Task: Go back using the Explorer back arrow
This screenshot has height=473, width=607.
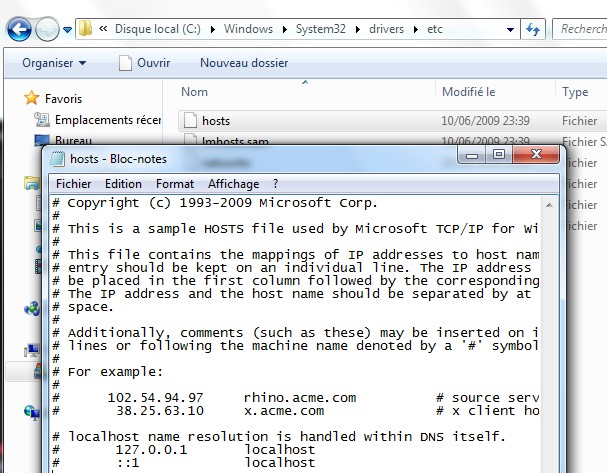Action: pyautogui.click(x=19, y=29)
